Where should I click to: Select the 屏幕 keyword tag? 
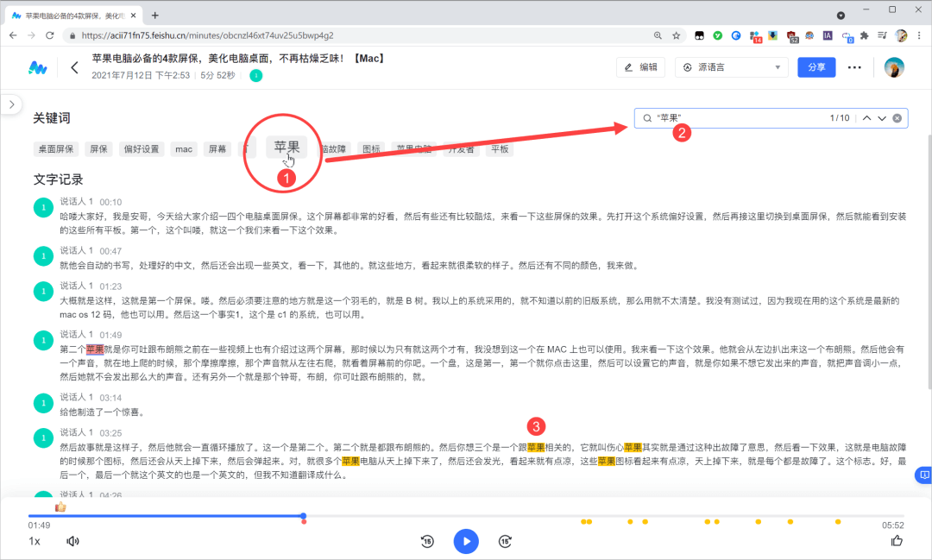(x=217, y=148)
